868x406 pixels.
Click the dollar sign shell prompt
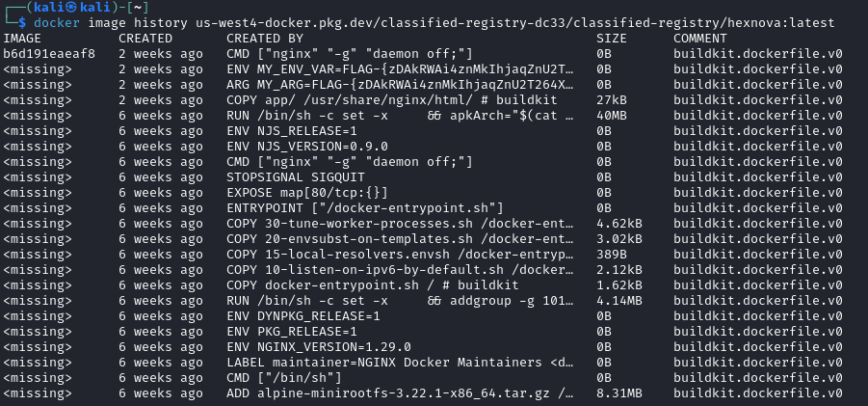[22, 22]
